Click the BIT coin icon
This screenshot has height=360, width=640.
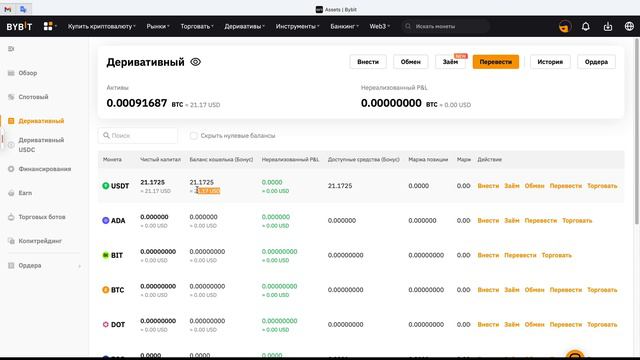(105, 255)
